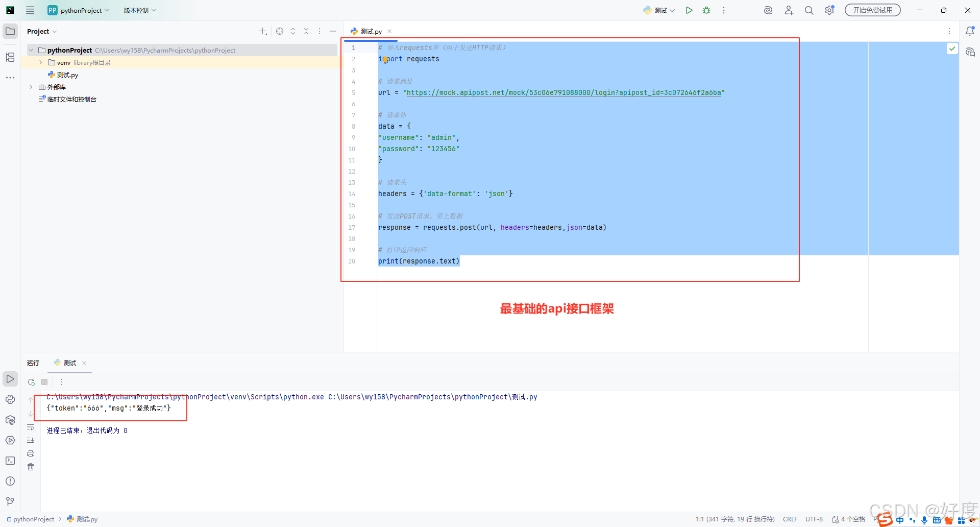
Task: Open the Structure tool window
Action: (10, 57)
